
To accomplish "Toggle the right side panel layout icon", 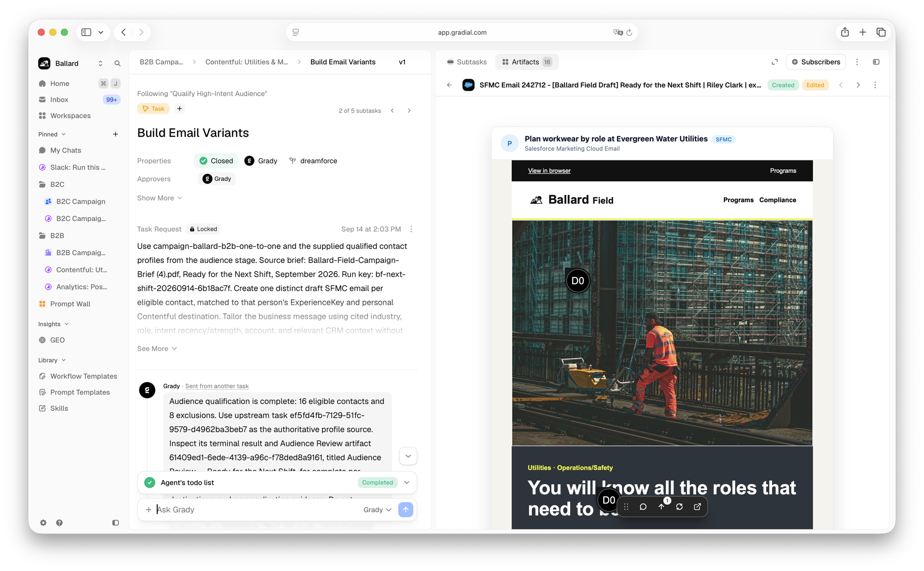I will 876,62.
